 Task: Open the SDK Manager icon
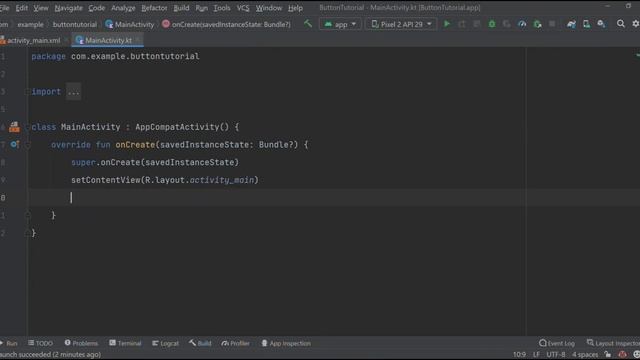coord(601,24)
